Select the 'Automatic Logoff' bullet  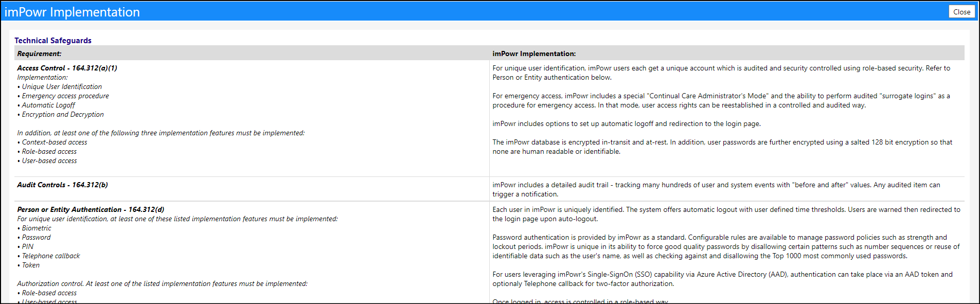[48, 105]
